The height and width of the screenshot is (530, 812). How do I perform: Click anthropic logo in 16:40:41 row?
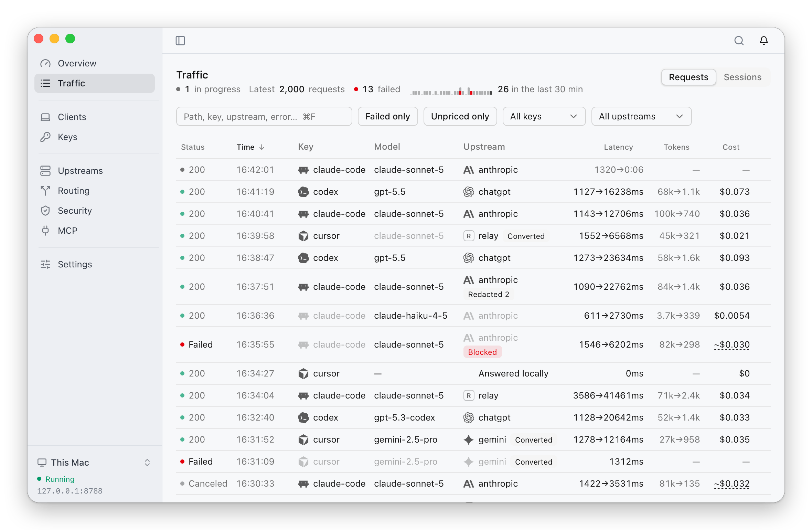pyautogui.click(x=469, y=214)
